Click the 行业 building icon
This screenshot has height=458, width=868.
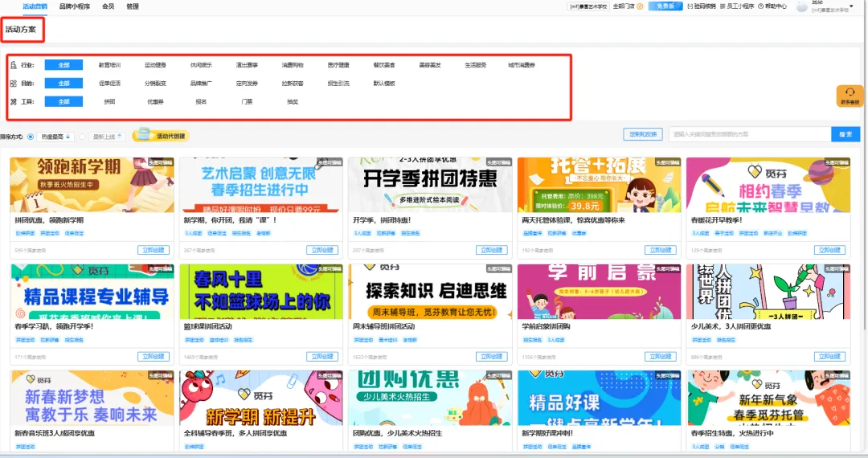point(13,65)
